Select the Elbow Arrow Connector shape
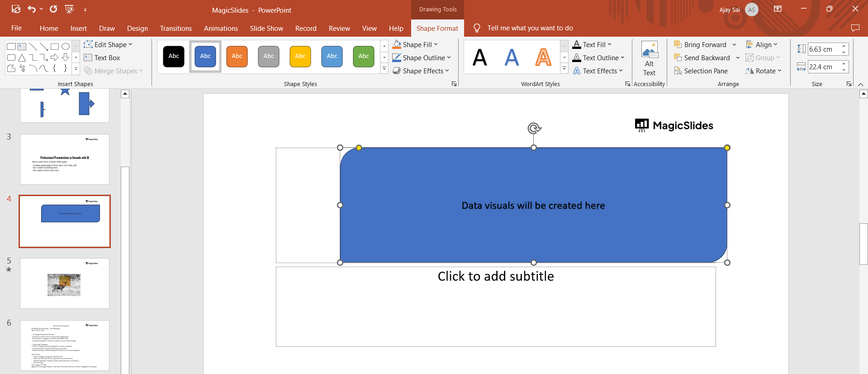This screenshot has width=868, height=374. point(44,58)
